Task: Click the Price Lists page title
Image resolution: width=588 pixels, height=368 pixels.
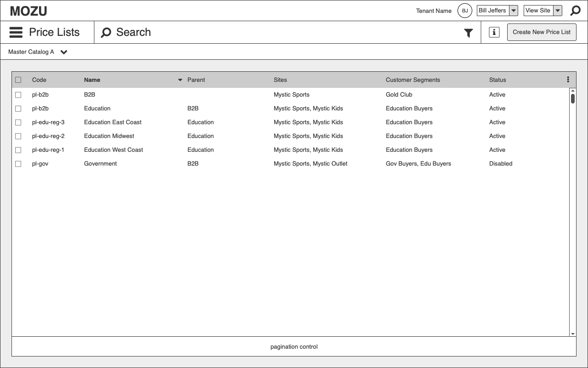Action: (x=54, y=32)
